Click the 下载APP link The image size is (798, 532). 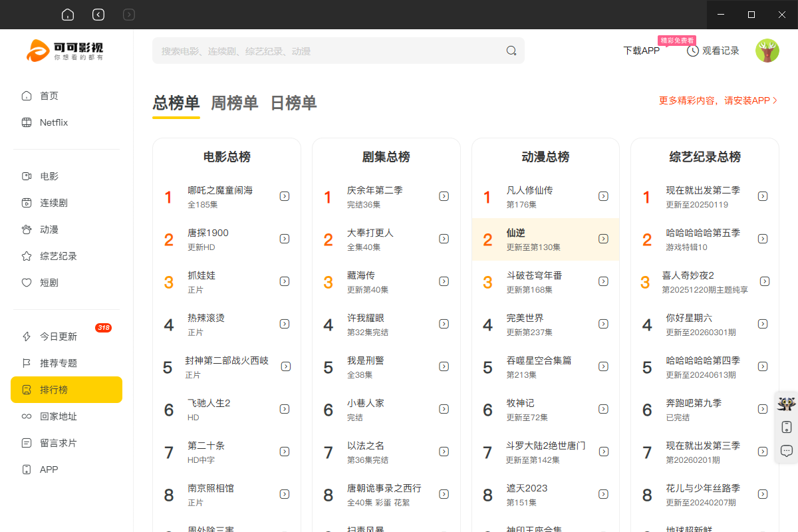[x=640, y=51]
